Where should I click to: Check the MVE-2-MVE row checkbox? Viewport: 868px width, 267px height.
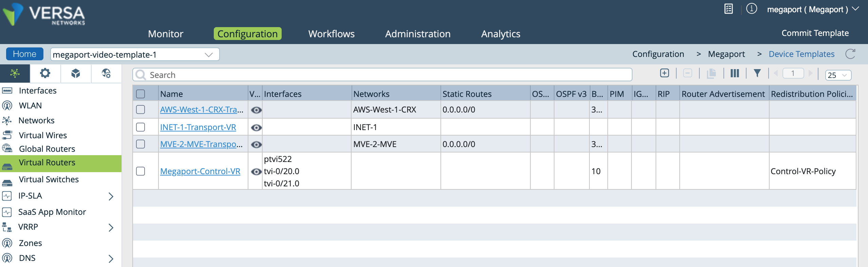pyautogui.click(x=140, y=144)
